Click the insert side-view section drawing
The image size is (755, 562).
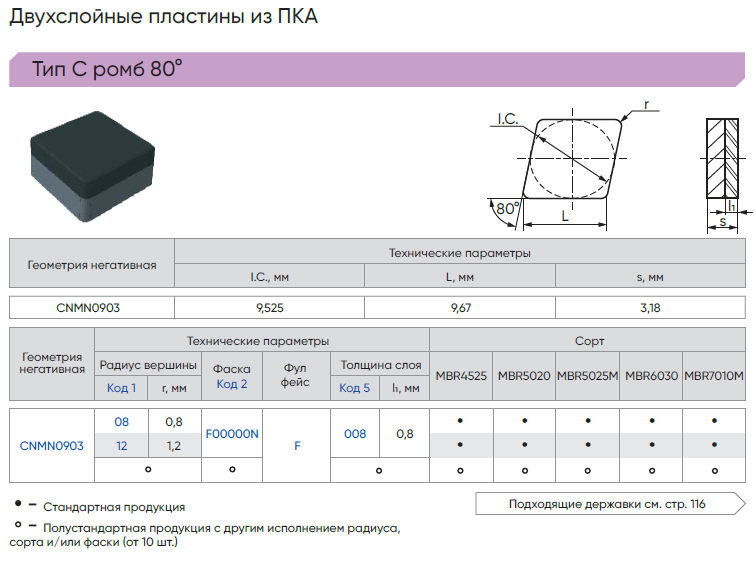click(x=725, y=174)
